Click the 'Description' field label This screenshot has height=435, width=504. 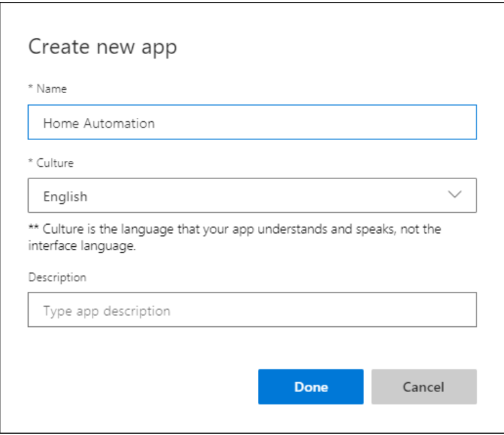tap(57, 277)
